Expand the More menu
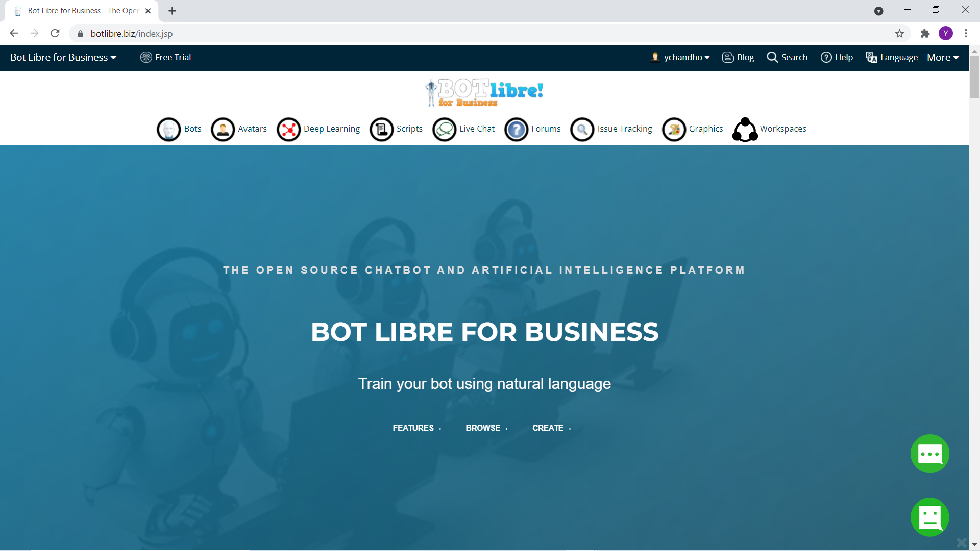This screenshot has width=980, height=551. (x=942, y=57)
